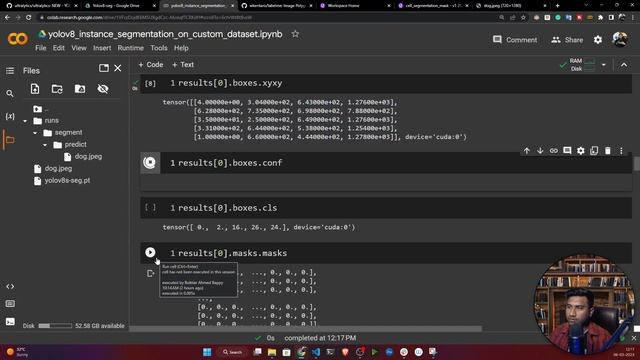Image resolution: width=640 pixels, height=360 pixels.
Task: Run the masks.masks cell
Action: point(150,252)
